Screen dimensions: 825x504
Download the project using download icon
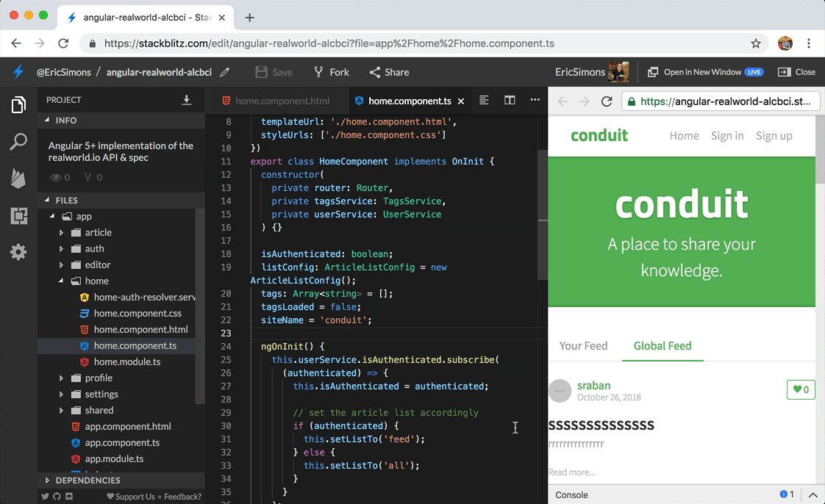[186, 100]
